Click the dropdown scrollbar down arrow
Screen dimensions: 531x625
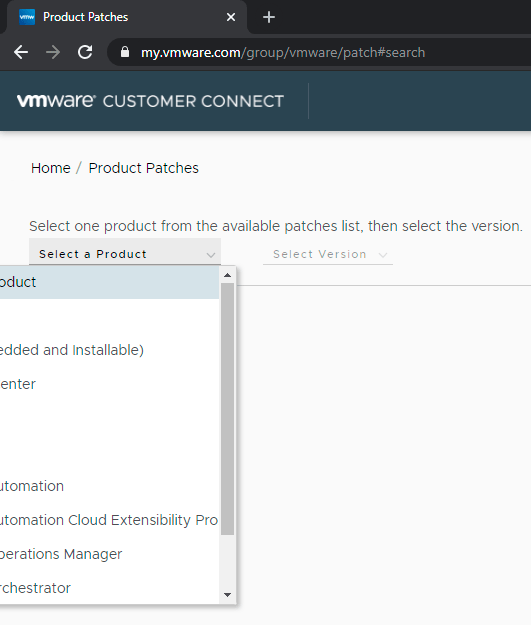(228, 595)
